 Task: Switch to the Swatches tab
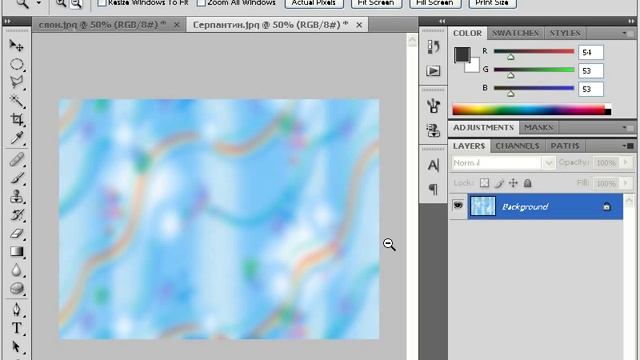515,33
